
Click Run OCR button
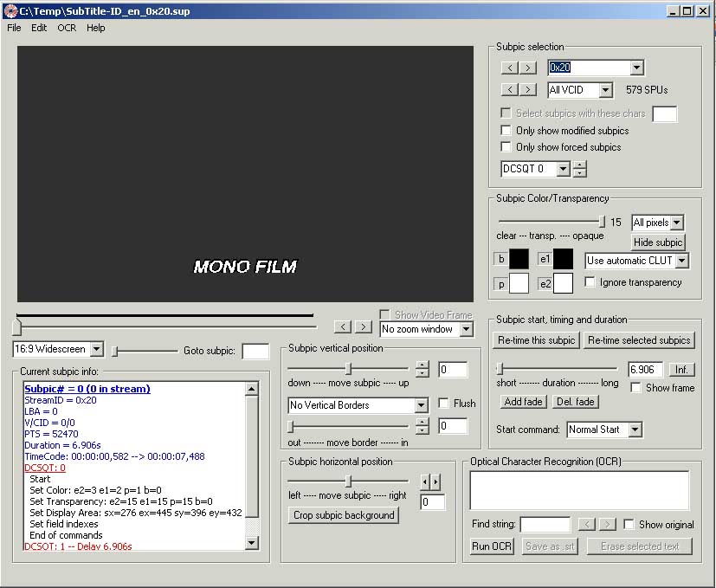pyautogui.click(x=492, y=546)
